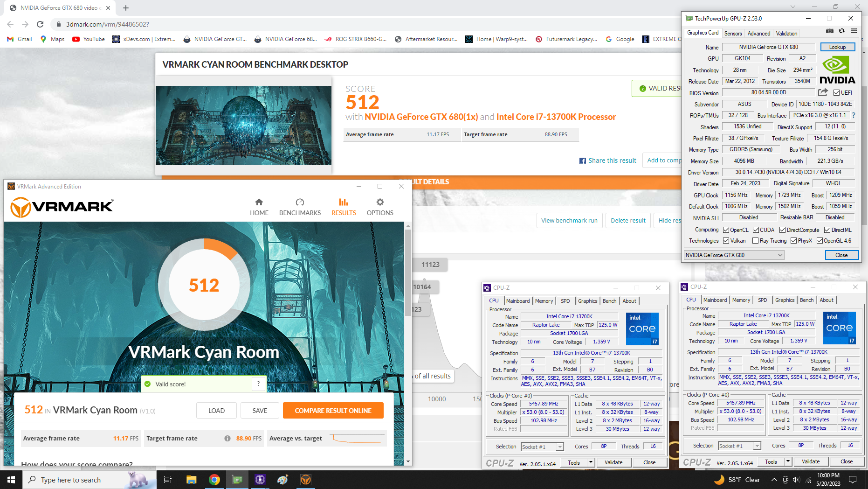
Task: Open Mainboard tab in left CPU-Z
Action: 518,301
